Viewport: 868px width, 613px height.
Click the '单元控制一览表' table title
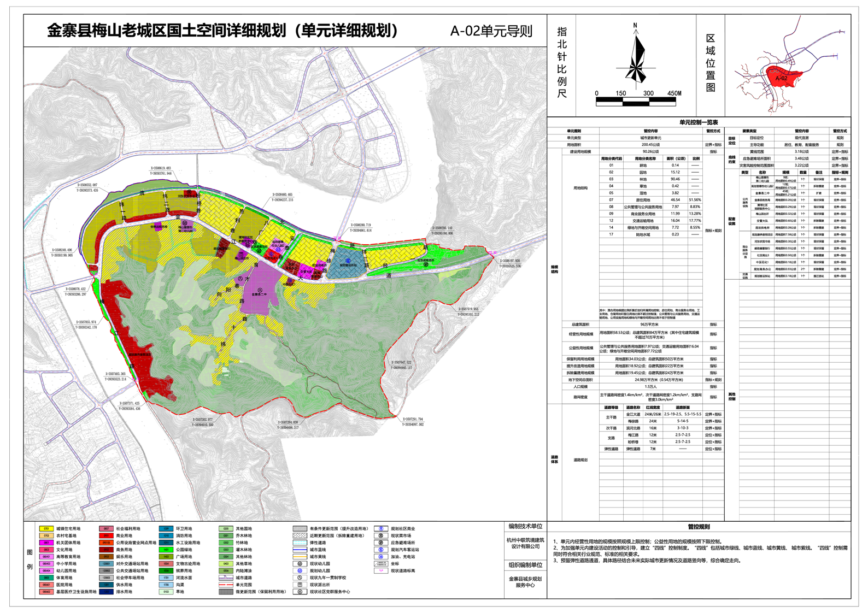[x=699, y=122]
